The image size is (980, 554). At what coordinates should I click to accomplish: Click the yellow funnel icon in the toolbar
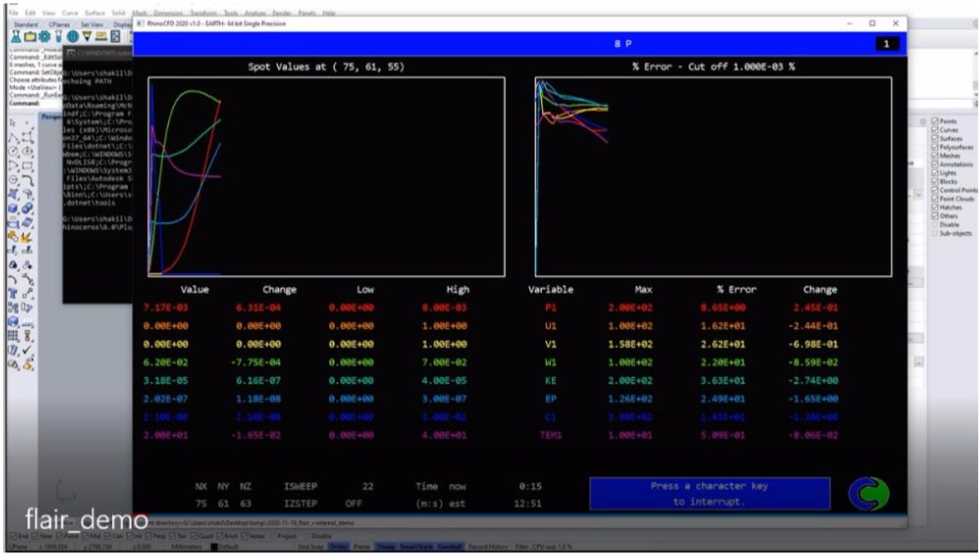click(86, 36)
